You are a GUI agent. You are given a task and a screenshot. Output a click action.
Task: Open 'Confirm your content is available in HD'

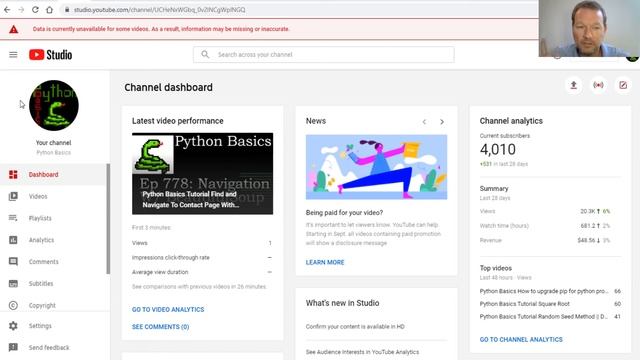pyautogui.click(x=355, y=327)
